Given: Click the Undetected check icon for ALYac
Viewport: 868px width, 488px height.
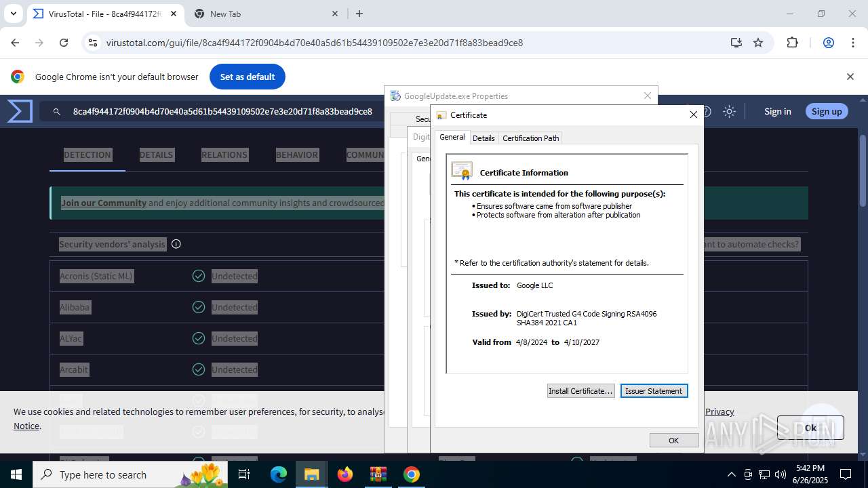Looking at the screenshot, I should tap(199, 338).
